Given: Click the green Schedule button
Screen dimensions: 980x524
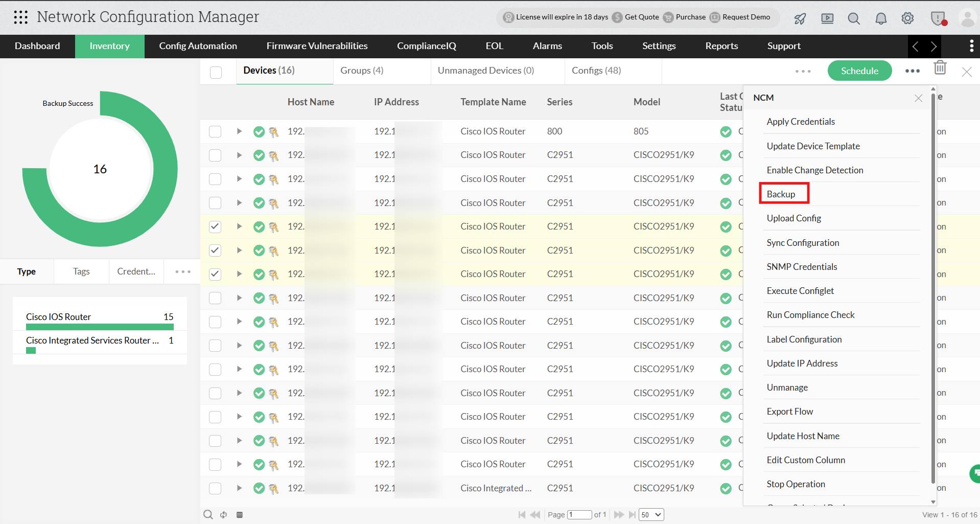Looking at the screenshot, I should (x=859, y=71).
